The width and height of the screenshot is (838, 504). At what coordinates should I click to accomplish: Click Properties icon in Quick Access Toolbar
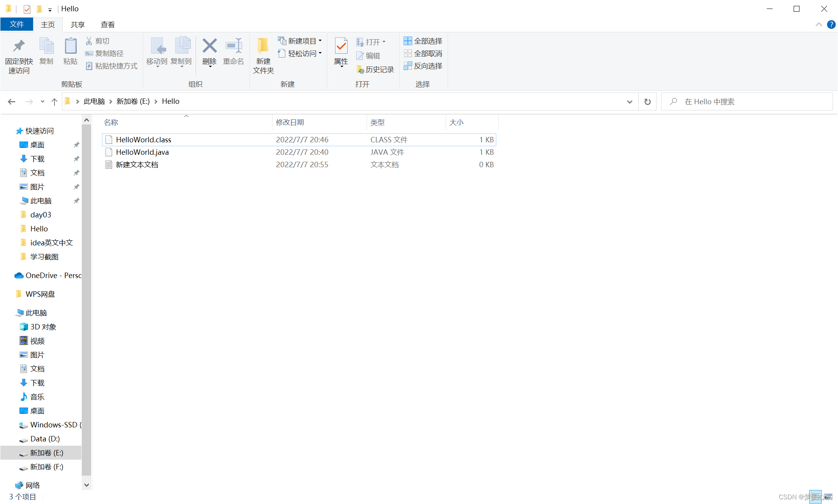pos(27,9)
